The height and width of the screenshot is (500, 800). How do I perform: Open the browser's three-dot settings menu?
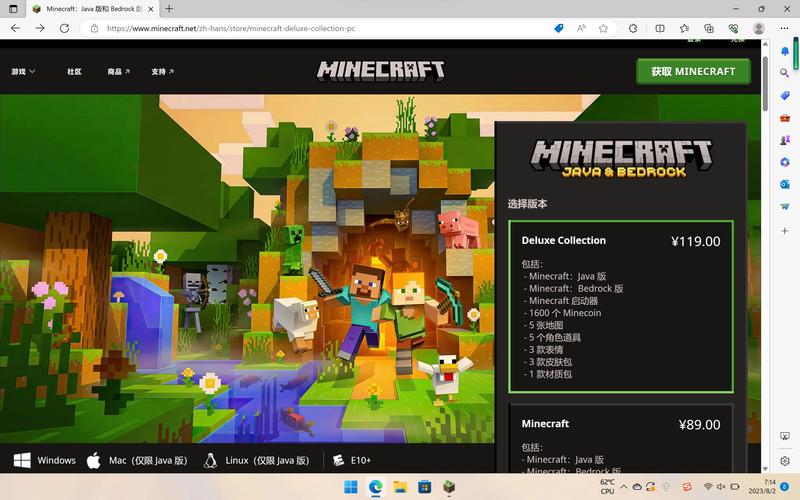[785, 28]
